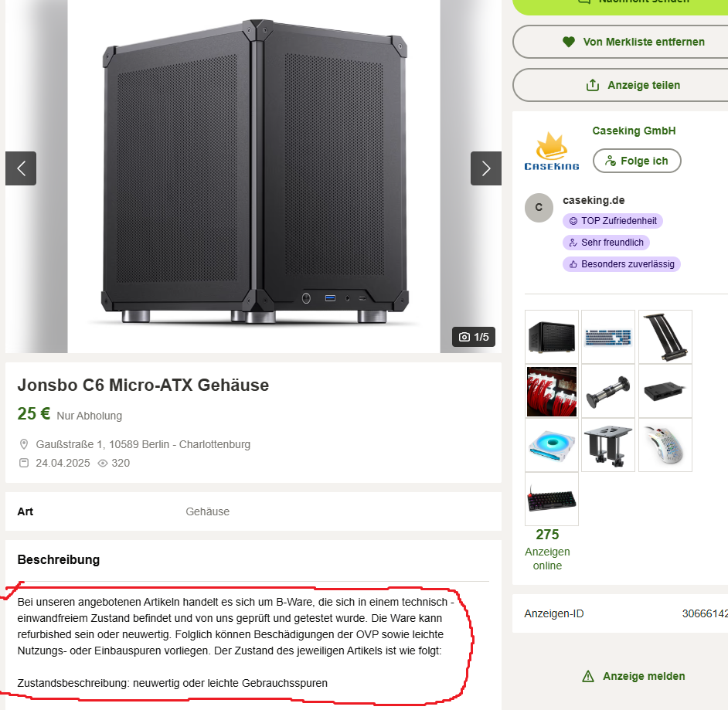Click the warning triangle next to Anzeige melden
Viewport: 728px width, 710px height.
pos(588,676)
